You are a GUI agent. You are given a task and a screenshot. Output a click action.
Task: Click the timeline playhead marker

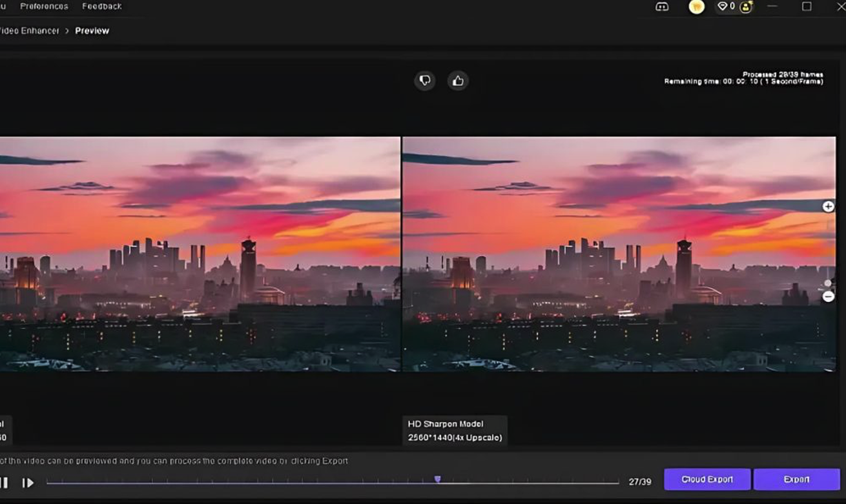click(x=437, y=479)
